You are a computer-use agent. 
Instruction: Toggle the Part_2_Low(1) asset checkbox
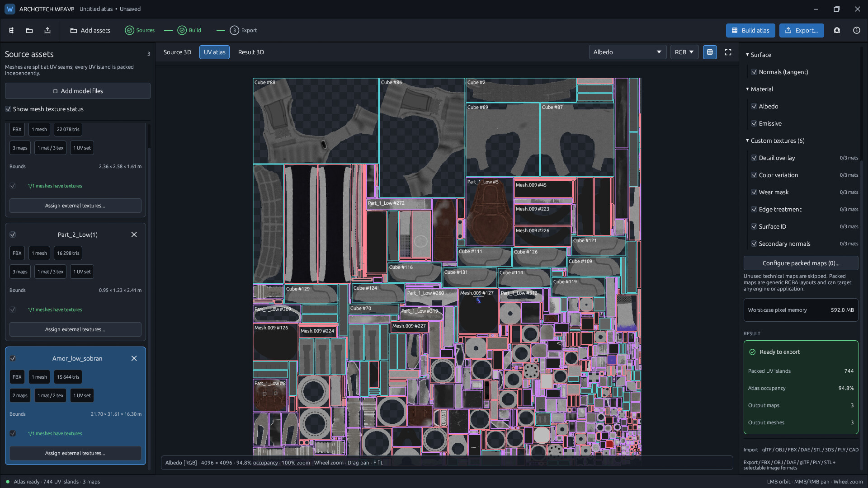[13, 235]
